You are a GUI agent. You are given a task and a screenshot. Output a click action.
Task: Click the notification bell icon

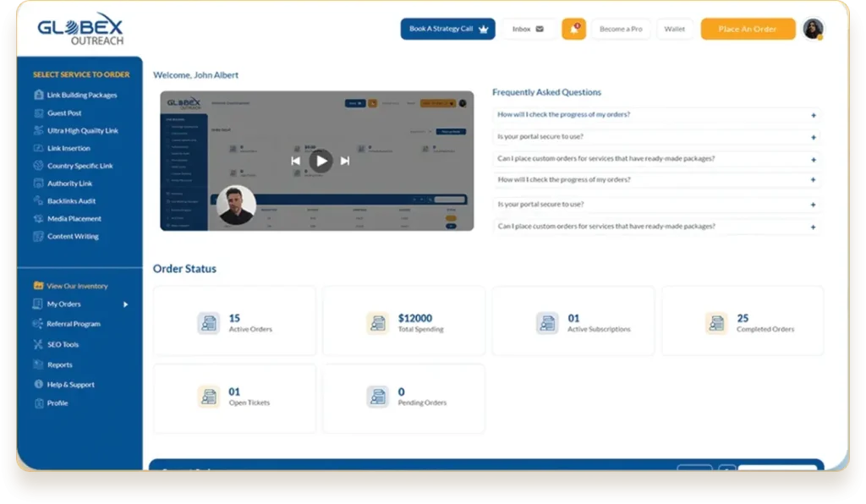point(573,29)
